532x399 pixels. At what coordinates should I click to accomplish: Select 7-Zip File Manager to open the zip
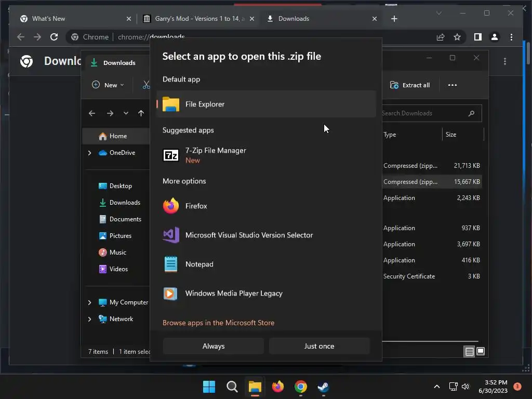(x=267, y=155)
